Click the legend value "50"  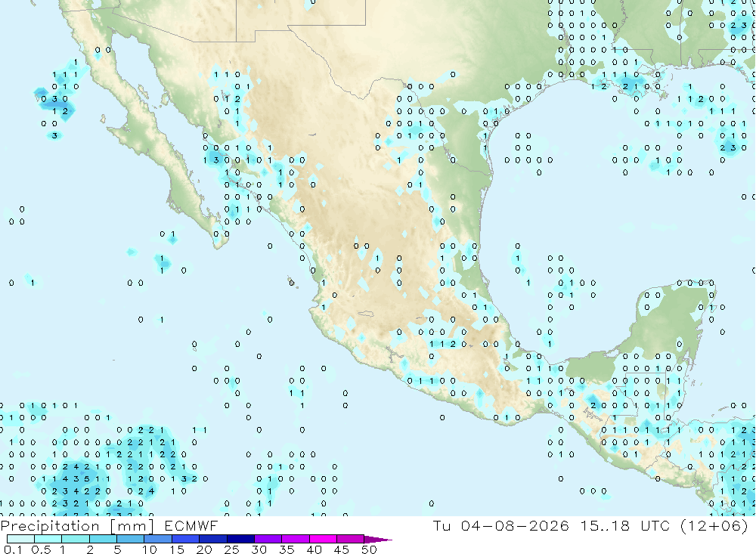369,549
